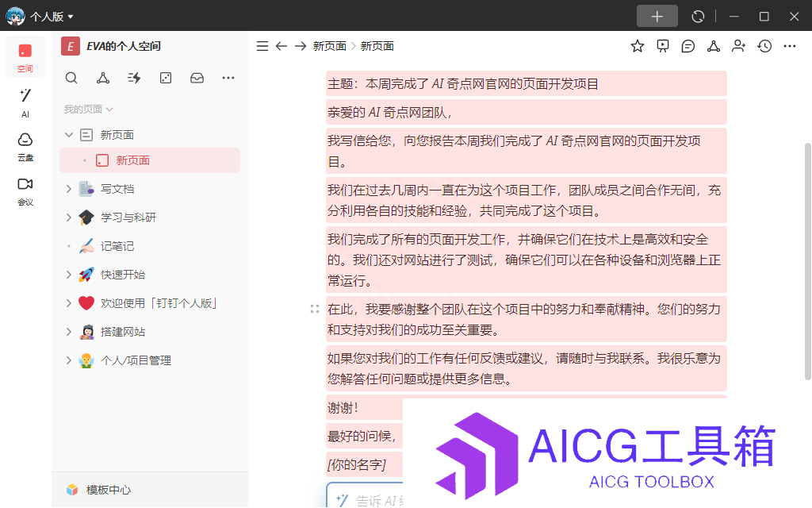Image resolution: width=812 pixels, height=508 pixels.
Task: Open the search magnifier icon in sidebar
Action: (x=71, y=78)
